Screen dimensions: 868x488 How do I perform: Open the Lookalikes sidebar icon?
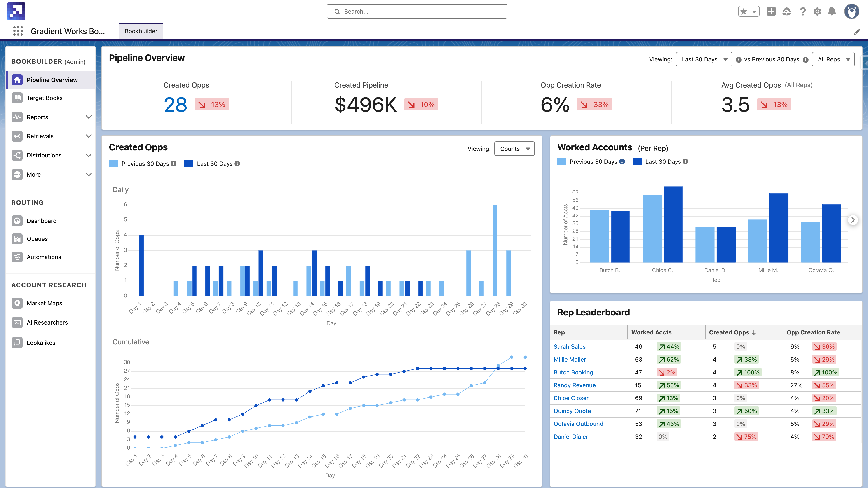coord(17,343)
